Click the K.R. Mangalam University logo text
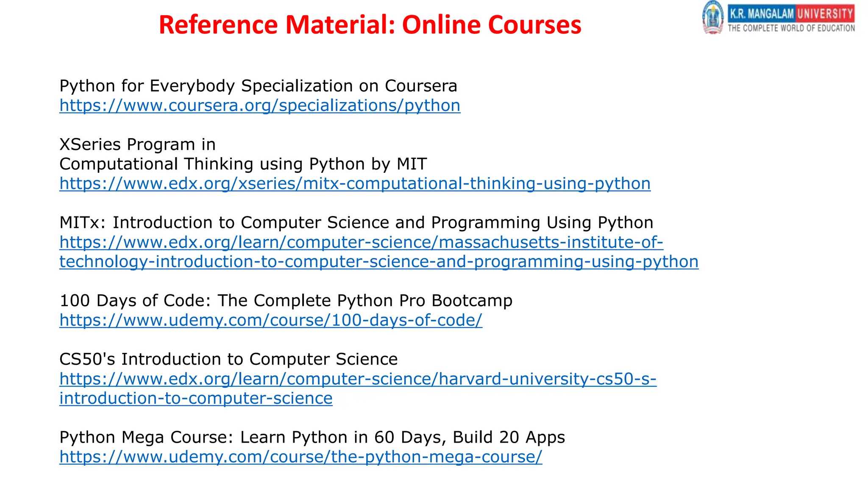The height and width of the screenshot is (488, 868). click(791, 14)
